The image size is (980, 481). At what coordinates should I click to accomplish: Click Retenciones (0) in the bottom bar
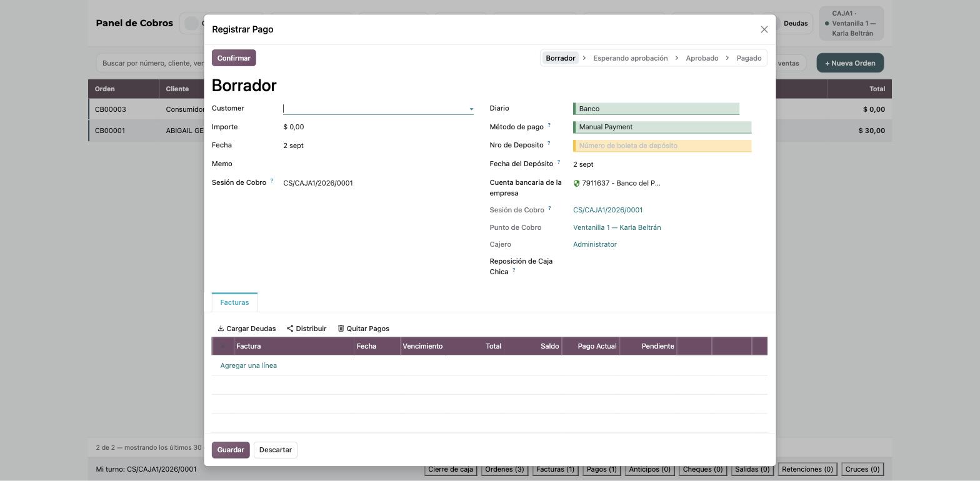click(807, 469)
